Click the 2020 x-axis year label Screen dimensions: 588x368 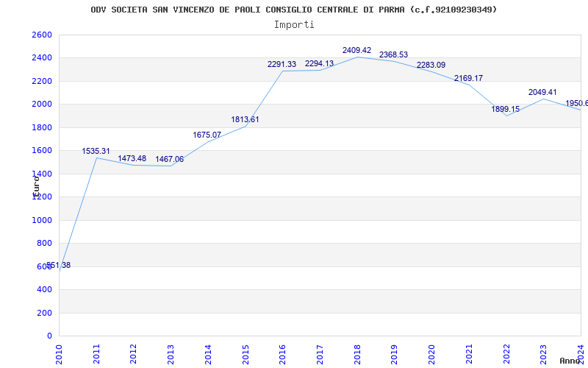(431, 354)
